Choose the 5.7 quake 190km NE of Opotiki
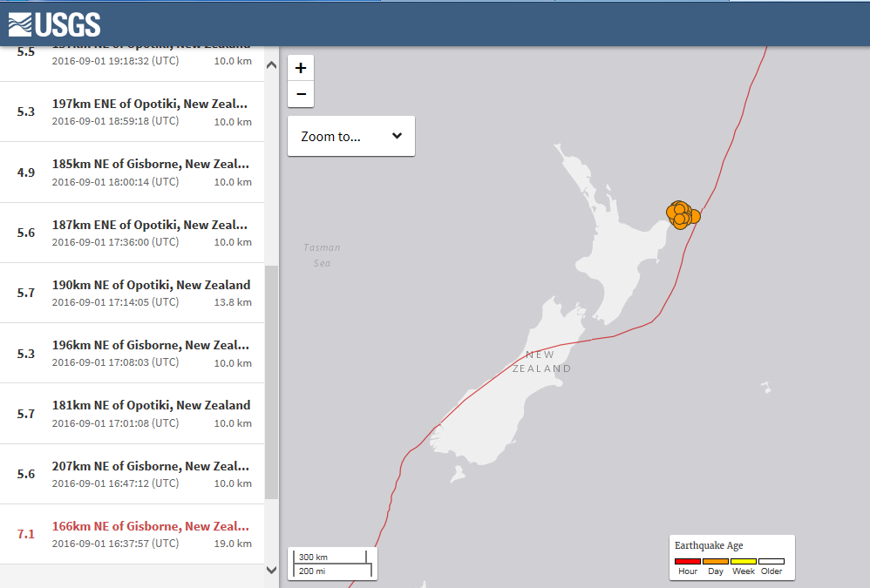This screenshot has width=870, height=588. click(x=131, y=293)
